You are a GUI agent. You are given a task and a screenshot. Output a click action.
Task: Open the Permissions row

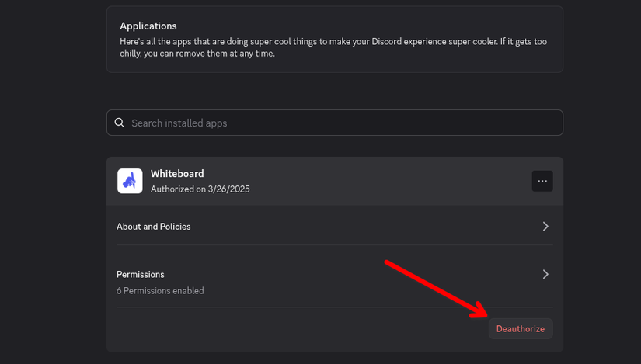click(335, 282)
